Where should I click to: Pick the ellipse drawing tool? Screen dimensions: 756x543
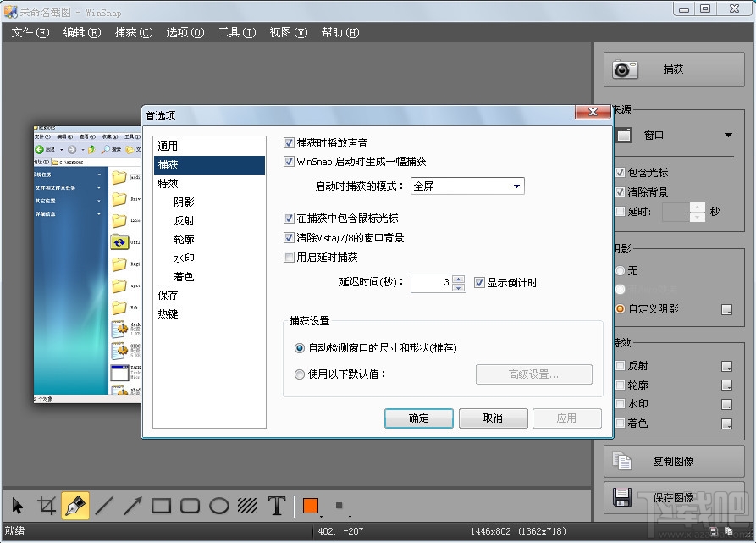218,506
